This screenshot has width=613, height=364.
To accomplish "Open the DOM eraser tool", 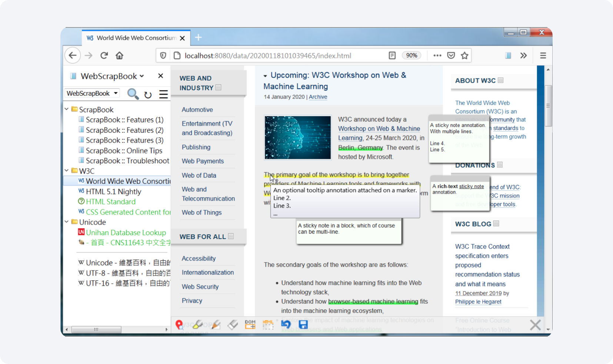I will point(250,325).
